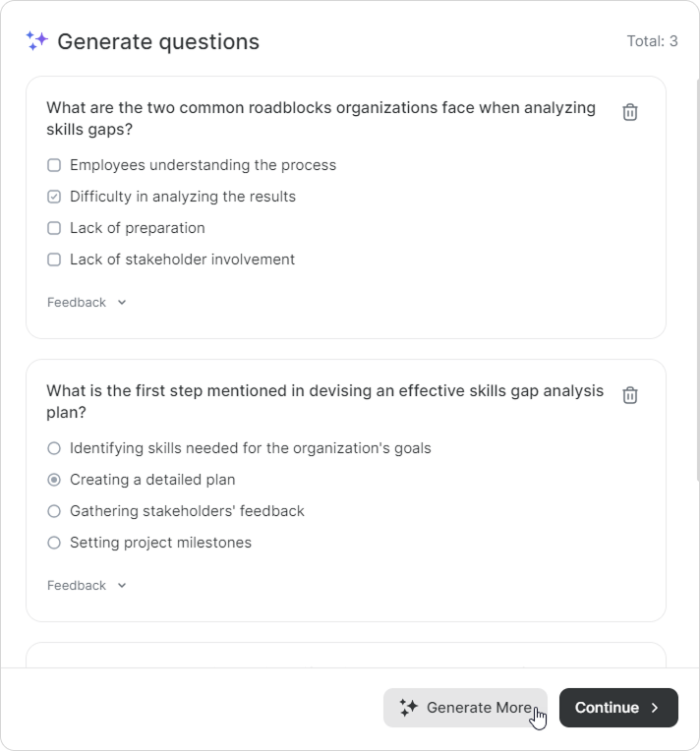Viewport: 700px width, 751px height.
Task: Select Identifying skills needed radio option
Action: click(54, 448)
